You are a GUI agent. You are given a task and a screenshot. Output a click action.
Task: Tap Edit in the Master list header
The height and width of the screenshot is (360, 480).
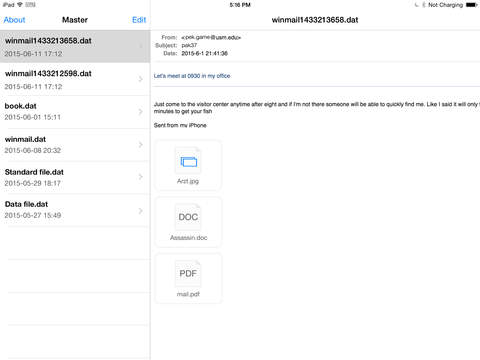139,20
